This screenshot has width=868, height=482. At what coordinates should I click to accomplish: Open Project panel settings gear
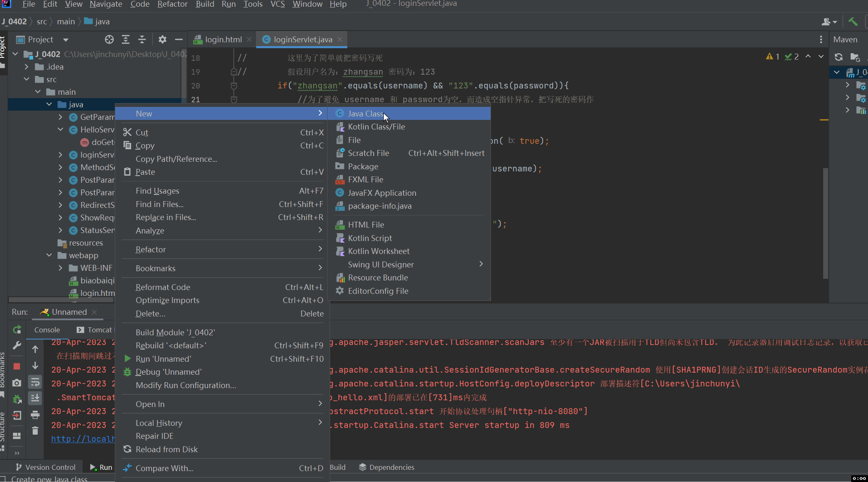point(163,39)
